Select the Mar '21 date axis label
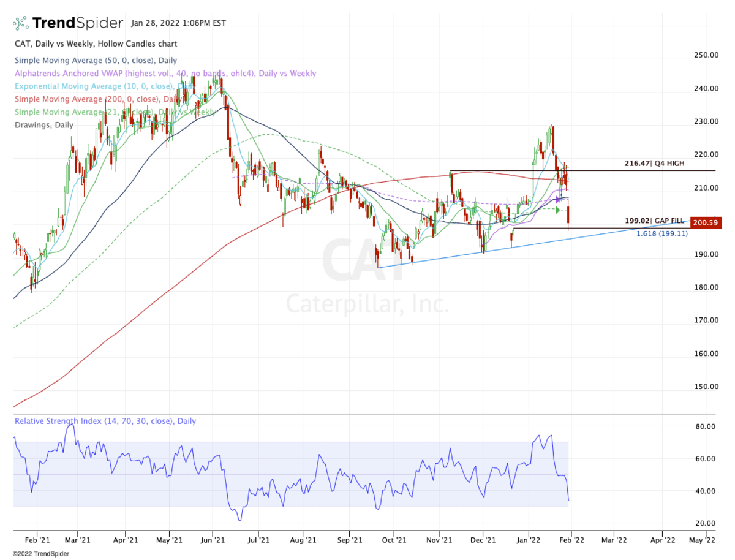The image size is (735, 560). 78,540
